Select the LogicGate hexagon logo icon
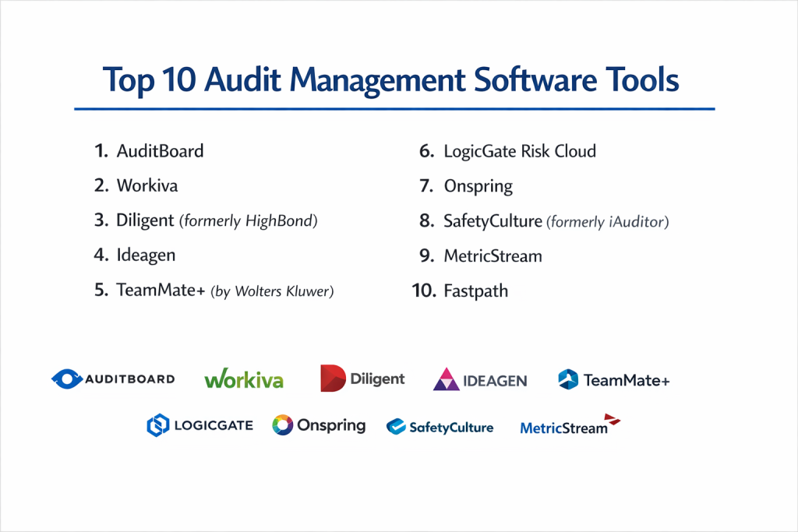This screenshot has width=798, height=532. pyautogui.click(x=158, y=425)
